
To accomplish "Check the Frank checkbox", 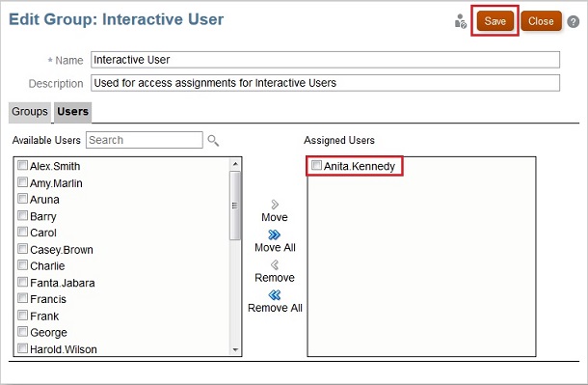I will point(22,315).
